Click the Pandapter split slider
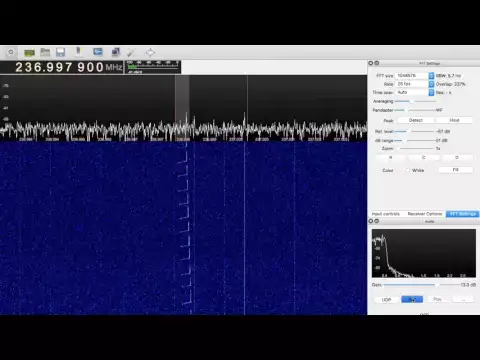The width and height of the screenshot is (480, 360). (x=415, y=110)
